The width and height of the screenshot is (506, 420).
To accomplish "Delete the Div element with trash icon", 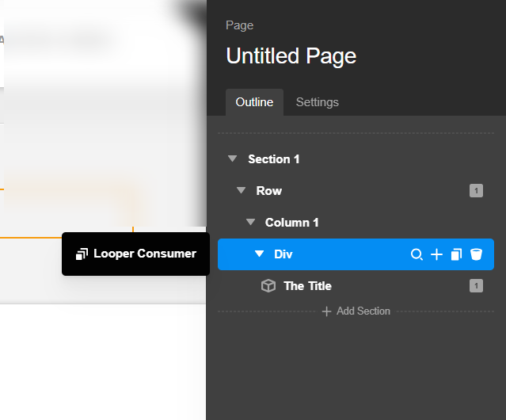I will pos(476,254).
